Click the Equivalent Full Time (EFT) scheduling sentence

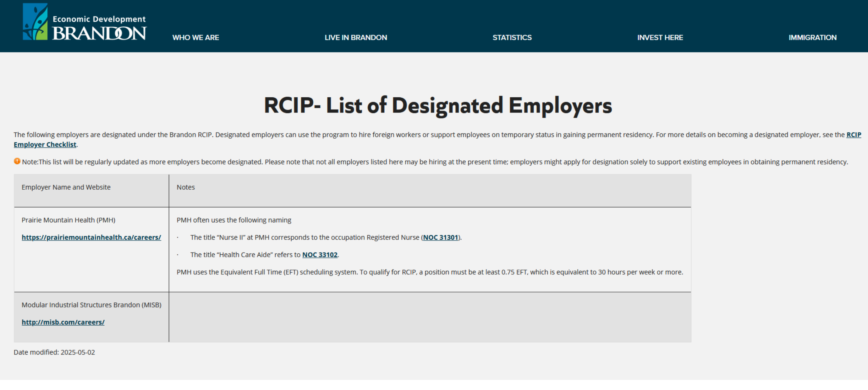tap(430, 272)
